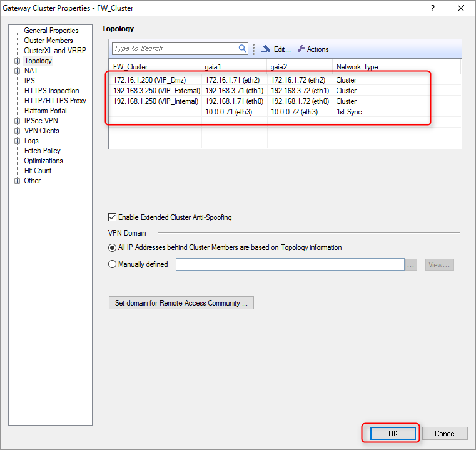This screenshot has width=476, height=450.
Task: Expand the VPN Clients tree node
Action: tap(18, 131)
